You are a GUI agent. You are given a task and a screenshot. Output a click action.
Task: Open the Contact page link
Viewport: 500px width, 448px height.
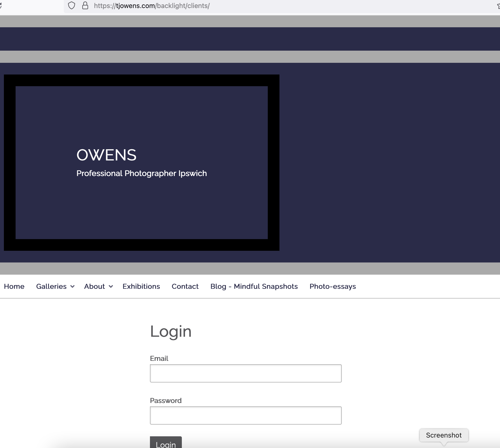point(185,286)
